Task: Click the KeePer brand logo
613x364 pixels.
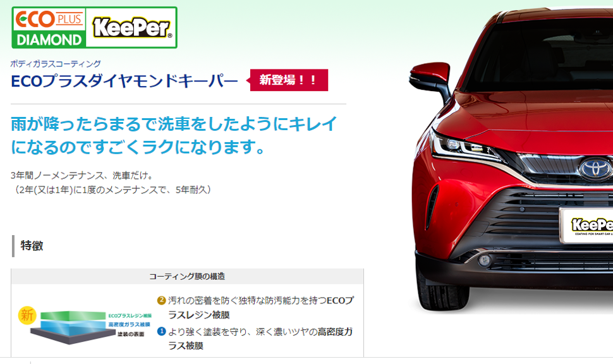Action: tap(132, 27)
